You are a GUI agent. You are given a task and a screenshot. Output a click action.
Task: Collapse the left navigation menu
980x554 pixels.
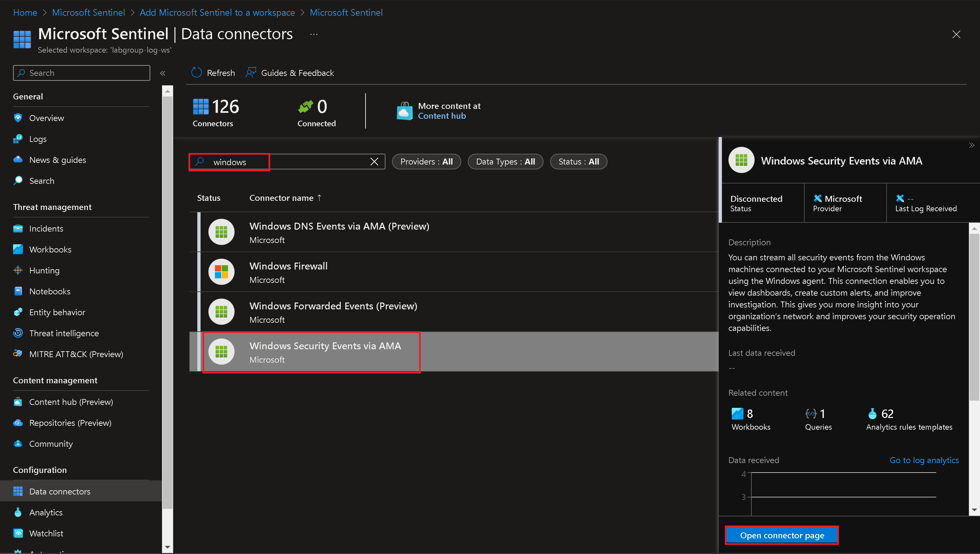(x=163, y=73)
